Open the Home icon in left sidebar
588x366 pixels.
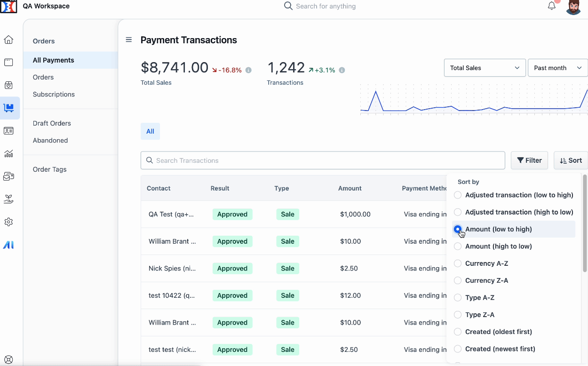point(8,40)
